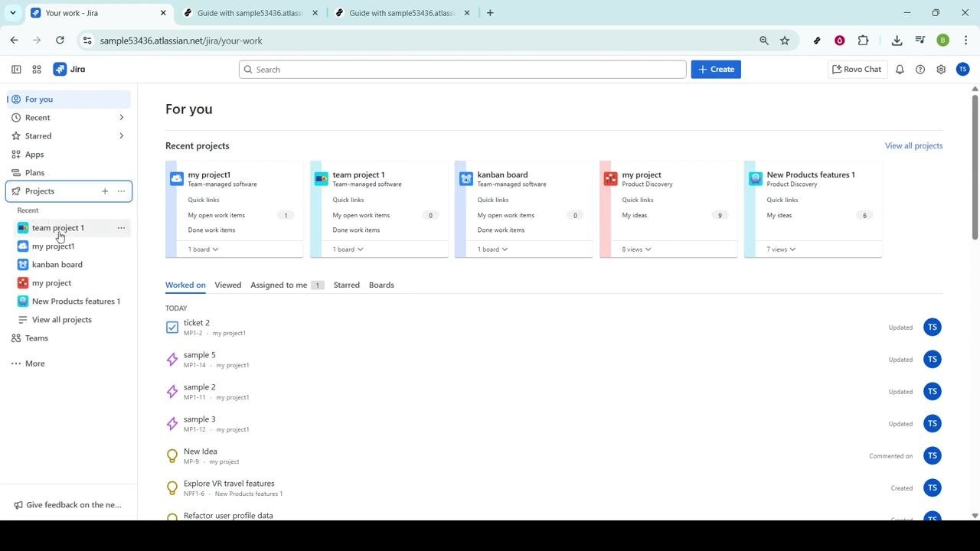The width and height of the screenshot is (980, 551).
Task: Open the more actions for team project 1
Action: pyautogui.click(x=121, y=228)
